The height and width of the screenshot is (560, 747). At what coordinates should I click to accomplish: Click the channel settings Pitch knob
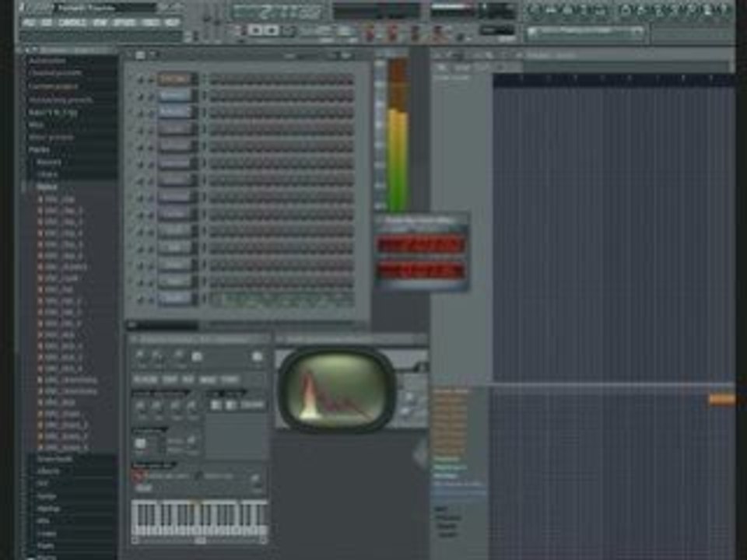[x=179, y=355]
